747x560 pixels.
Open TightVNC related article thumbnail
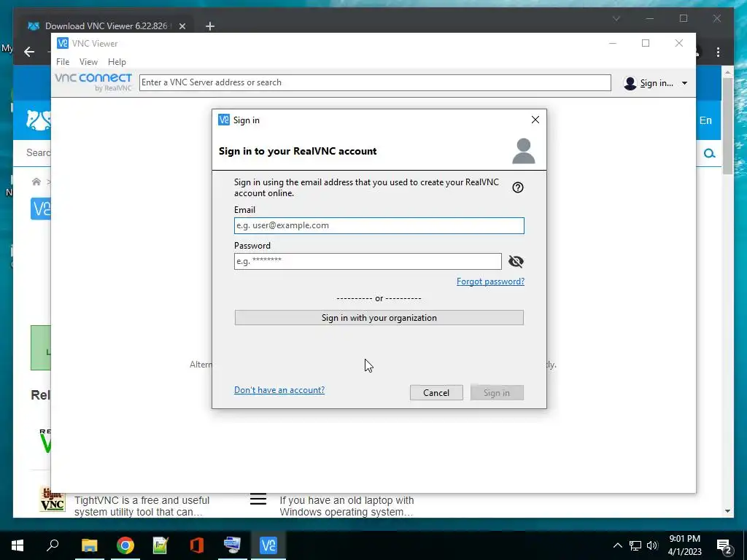click(x=52, y=500)
